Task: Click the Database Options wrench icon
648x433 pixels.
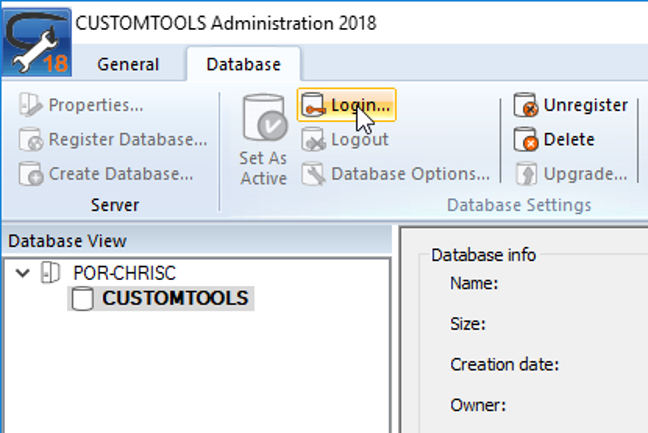Action: point(313,174)
